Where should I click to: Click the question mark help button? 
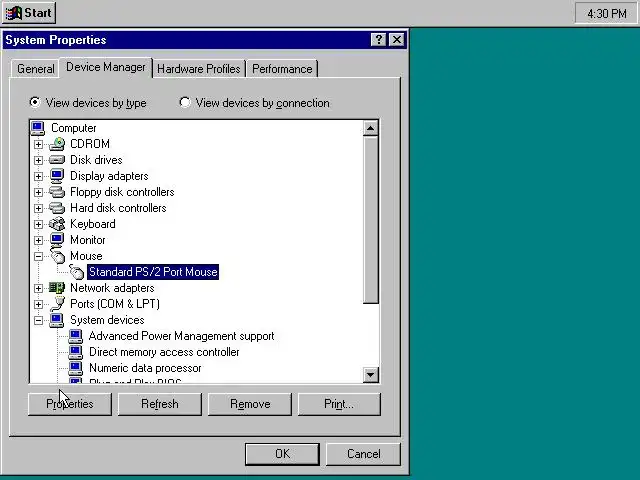379,40
